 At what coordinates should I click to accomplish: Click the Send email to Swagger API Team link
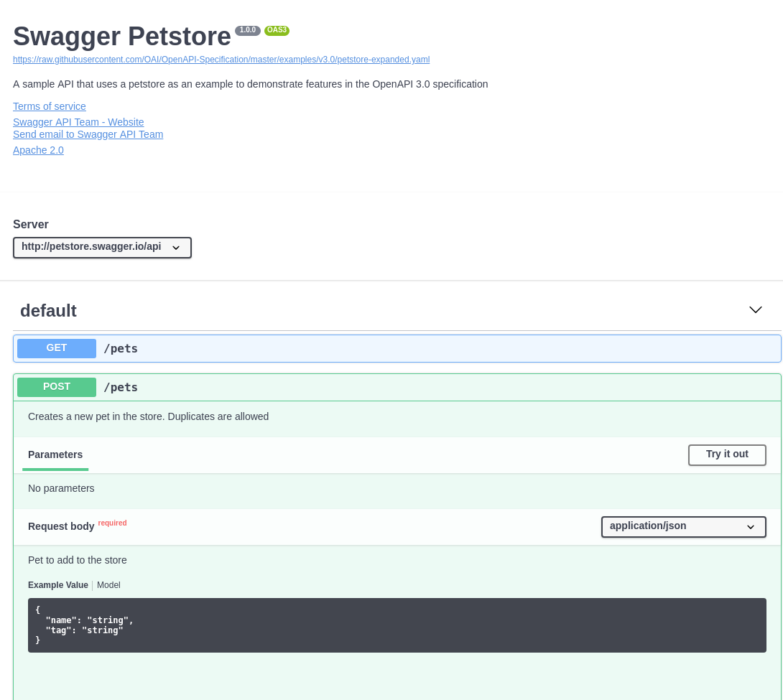(x=88, y=134)
